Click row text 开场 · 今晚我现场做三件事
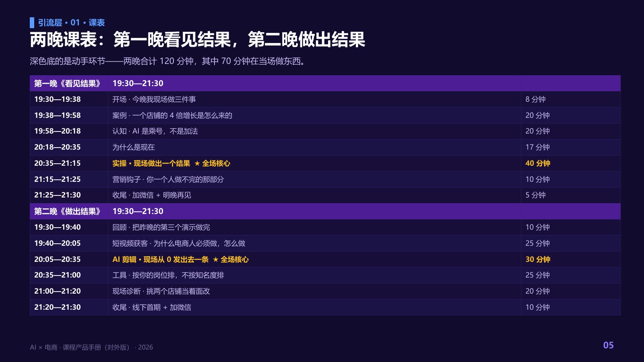 [x=154, y=99]
